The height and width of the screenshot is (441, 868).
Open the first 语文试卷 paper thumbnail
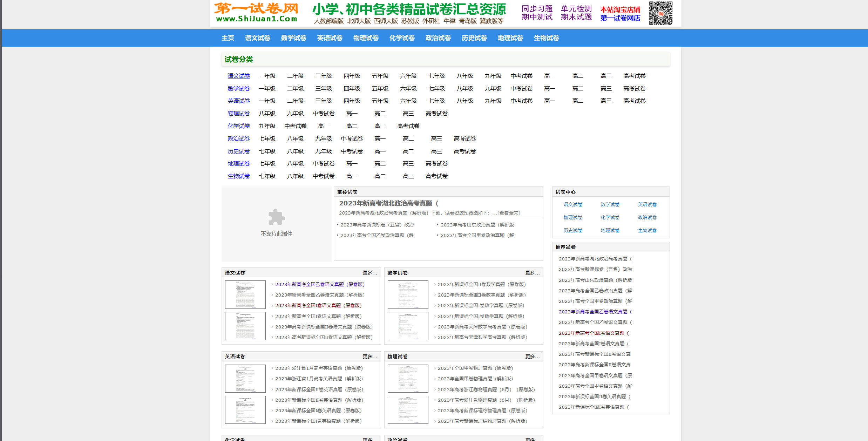245,294
